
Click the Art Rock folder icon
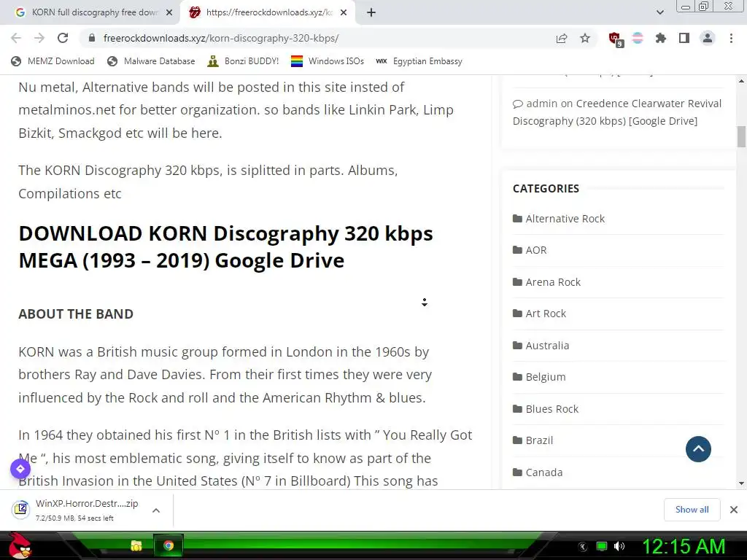click(517, 314)
